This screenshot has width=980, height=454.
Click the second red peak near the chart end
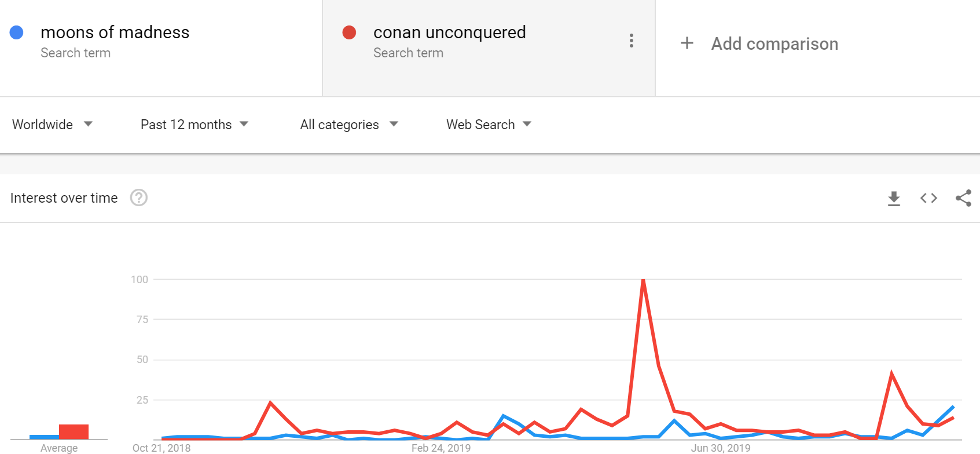[x=891, y=374]
